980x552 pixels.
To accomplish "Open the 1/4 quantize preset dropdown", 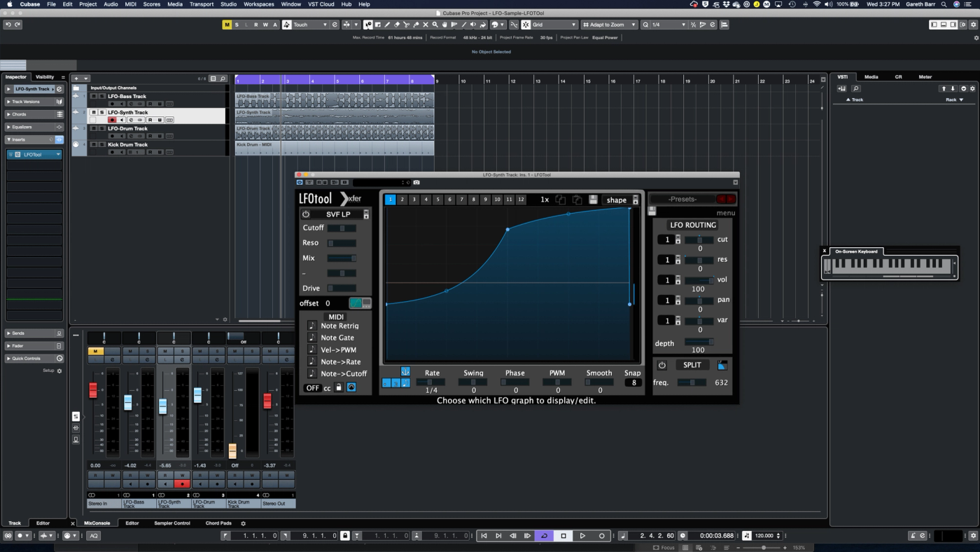I will [669, 25].
